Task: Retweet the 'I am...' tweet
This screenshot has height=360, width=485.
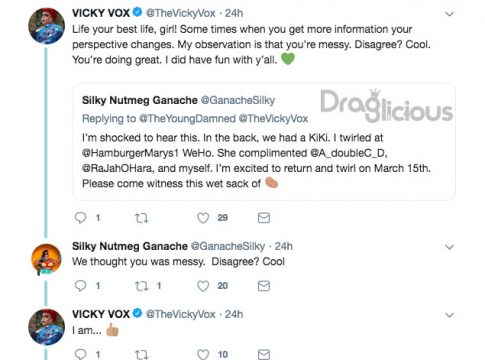Action: 141,354
